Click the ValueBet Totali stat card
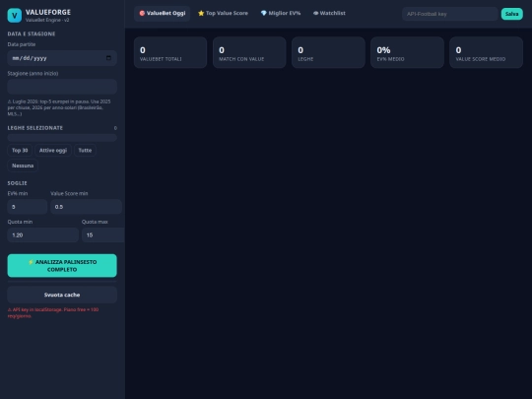The height and width of the screenshot is (399, 532). pyautogui.click(x=170, y=52)
